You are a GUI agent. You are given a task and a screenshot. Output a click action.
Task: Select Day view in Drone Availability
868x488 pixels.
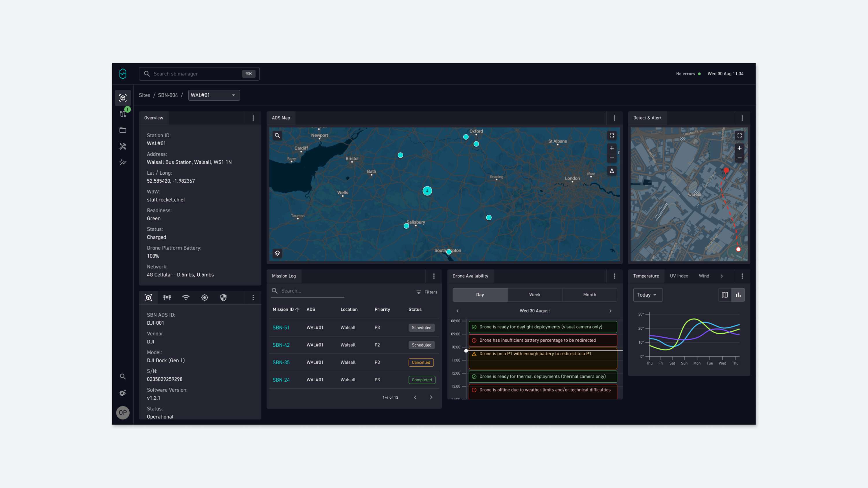(480, 295)
